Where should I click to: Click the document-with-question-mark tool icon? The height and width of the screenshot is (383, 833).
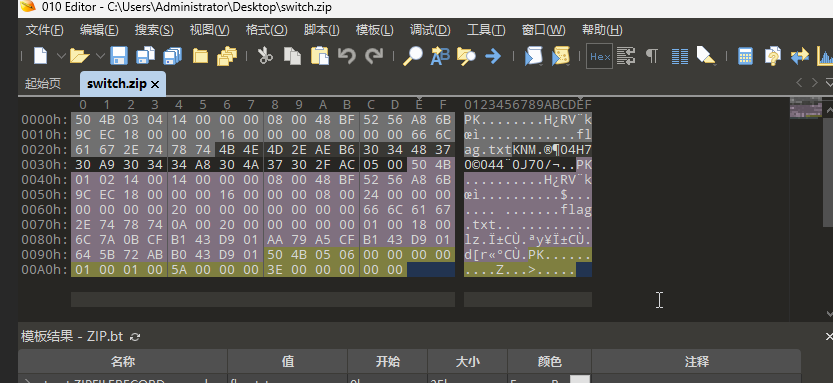click(773, 56)
